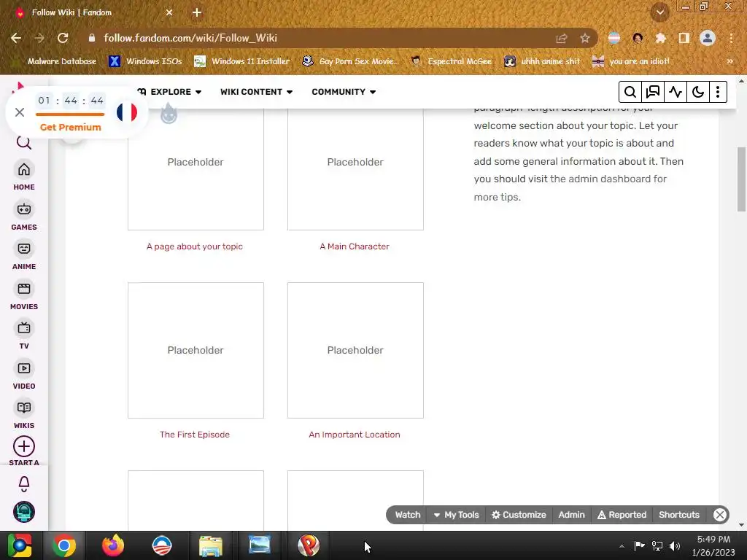Viewport: 747px width, 560px height.
Task: Open 'An Important Location' link
Action: (x=355, y=435)
